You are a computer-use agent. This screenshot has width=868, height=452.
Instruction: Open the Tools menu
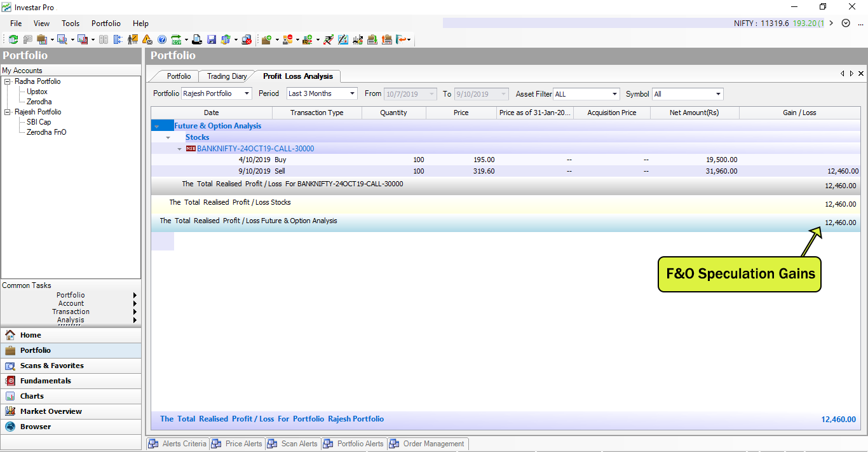(x=71, y=24)
